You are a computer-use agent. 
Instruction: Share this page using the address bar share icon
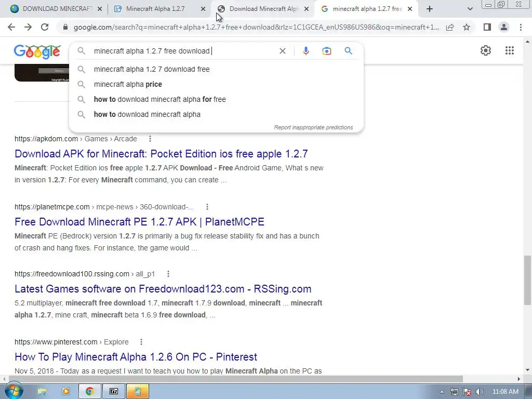tap(450, 27)
